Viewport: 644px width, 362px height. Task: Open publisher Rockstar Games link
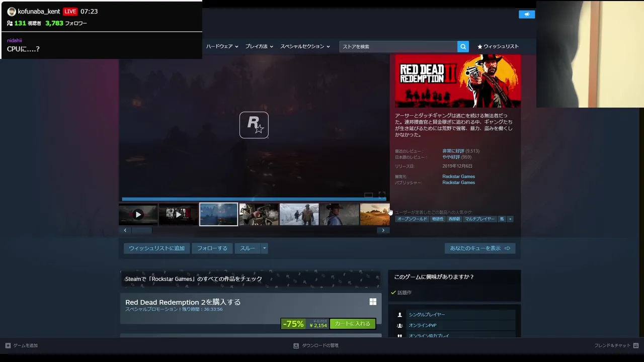(458, 183)
